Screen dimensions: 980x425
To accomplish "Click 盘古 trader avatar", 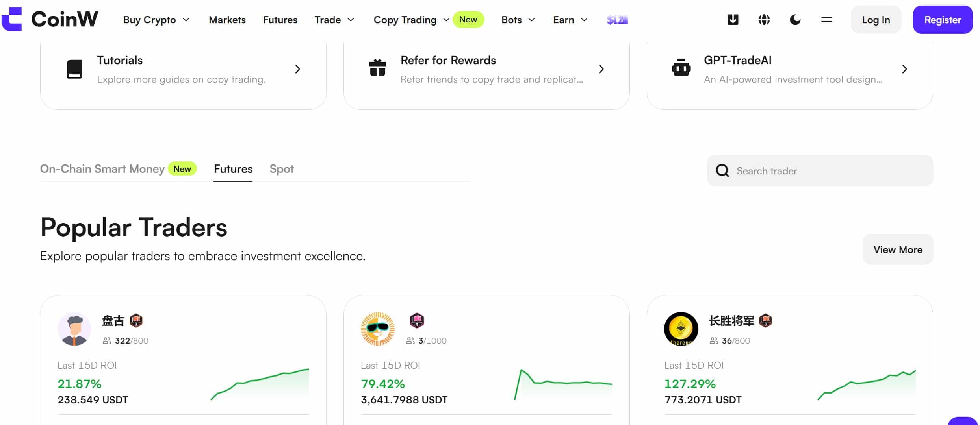I will click(74, 329).
